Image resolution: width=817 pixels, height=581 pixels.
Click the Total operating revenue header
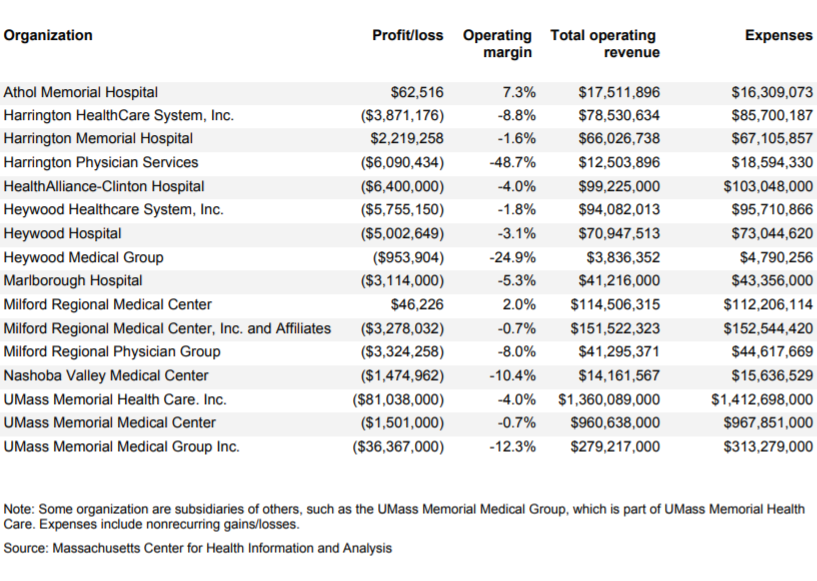(604, 44)
